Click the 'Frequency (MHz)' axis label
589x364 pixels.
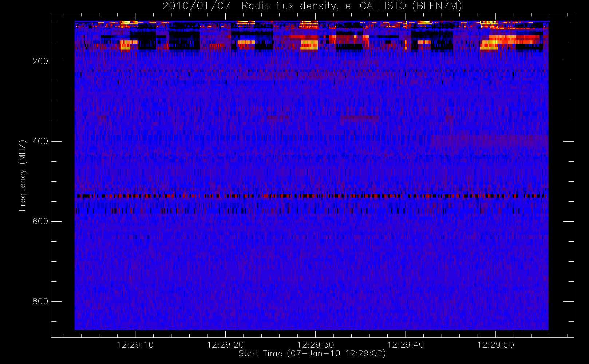tap(23, 175)
